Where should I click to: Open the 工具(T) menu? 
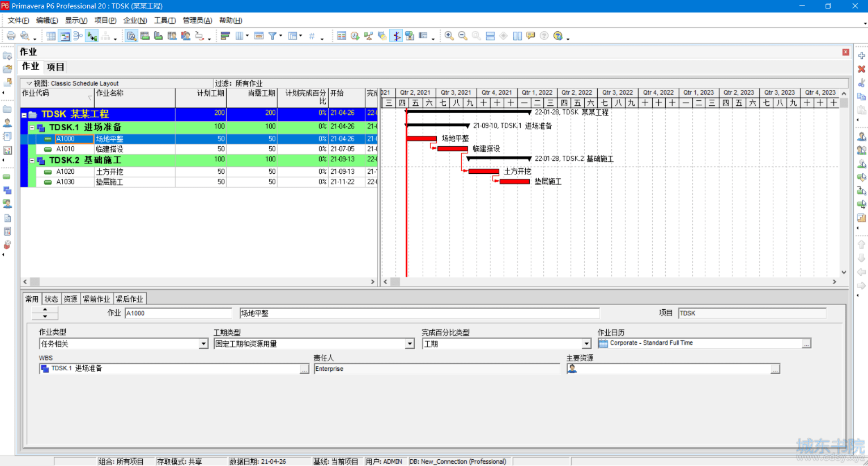(x=165, y=20)
